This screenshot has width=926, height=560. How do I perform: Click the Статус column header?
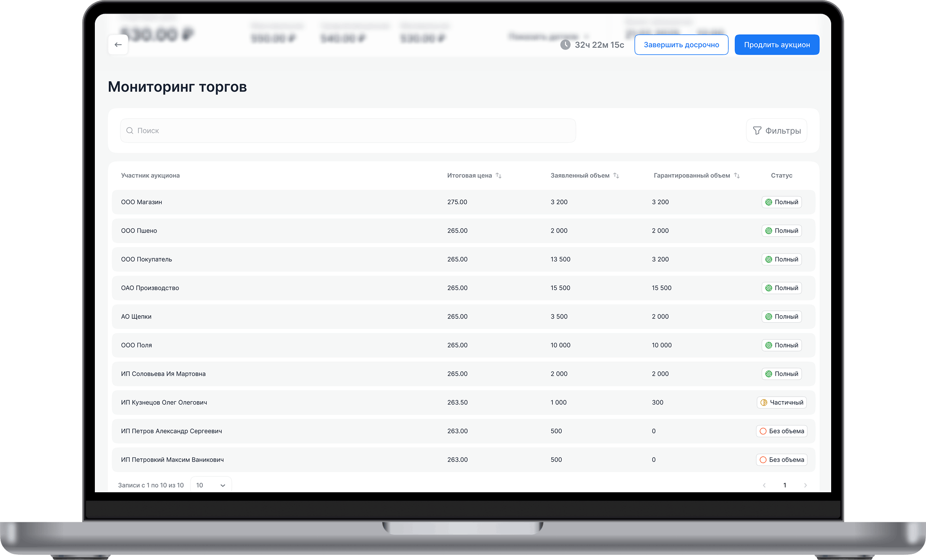point(782,176)
